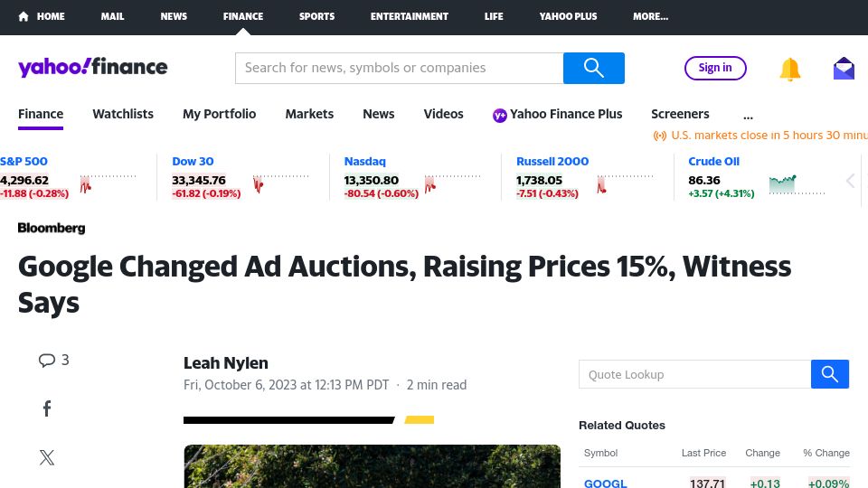Open the Videos tab
This screenshot has height=488, width=868.
pos(443,114)
